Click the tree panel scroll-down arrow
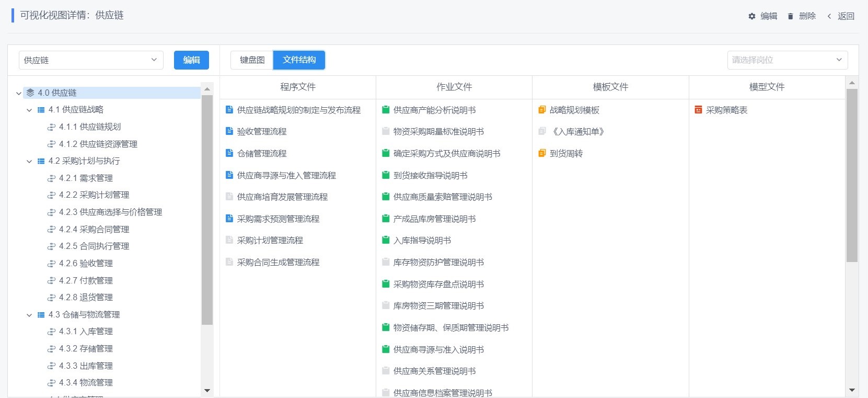Viewport: 868px width, 398px height. coord(207,391)
